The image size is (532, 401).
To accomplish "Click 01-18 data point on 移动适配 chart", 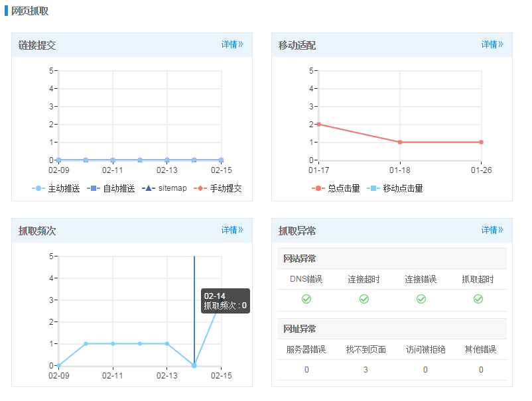I will click(400, 142).
